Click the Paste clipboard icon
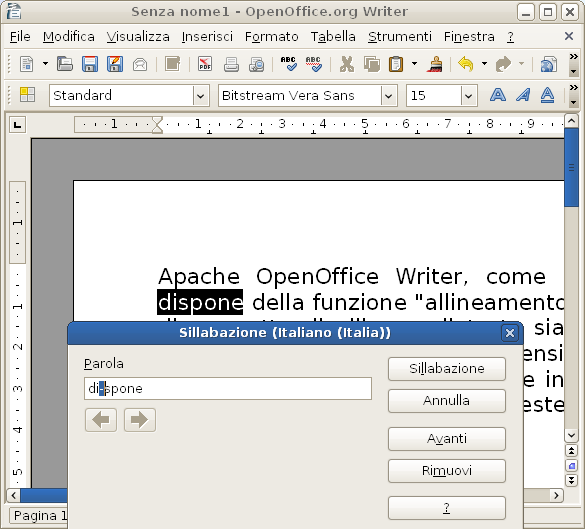 pos(396,64)
